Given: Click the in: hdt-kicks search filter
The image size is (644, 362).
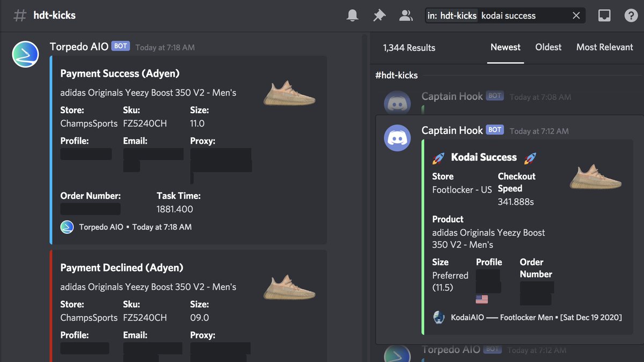Looking at the screenshot, I should coord(452,16).
